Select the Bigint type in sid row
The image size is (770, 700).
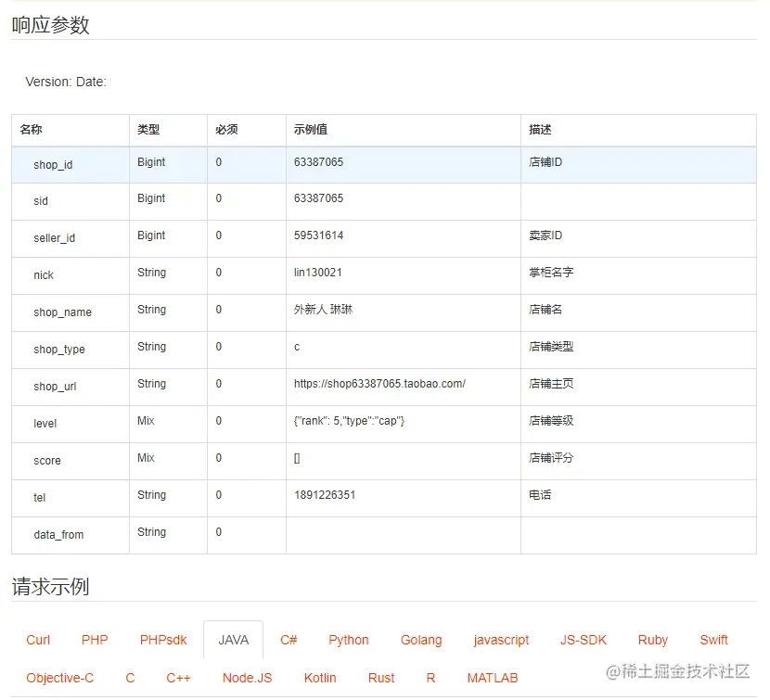coord(151,198)
